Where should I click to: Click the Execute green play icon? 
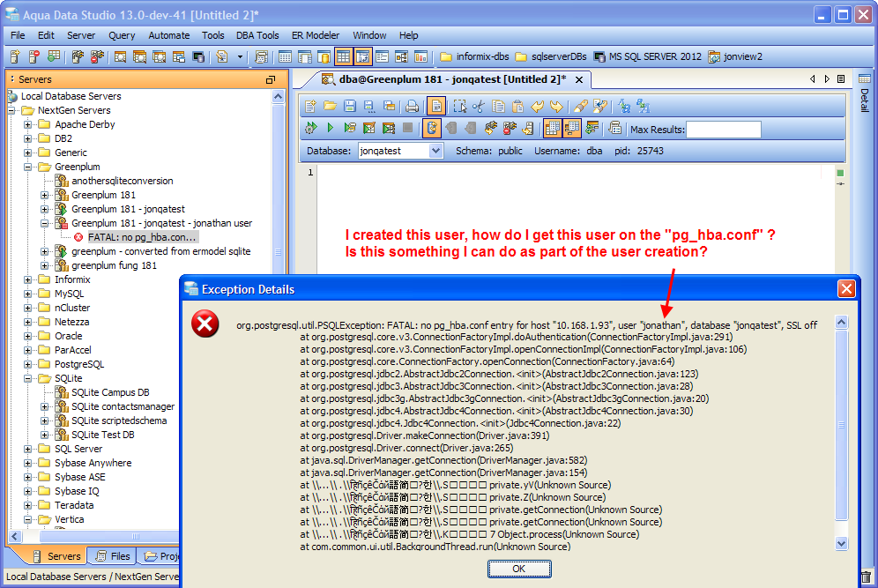tap(331, 128)
